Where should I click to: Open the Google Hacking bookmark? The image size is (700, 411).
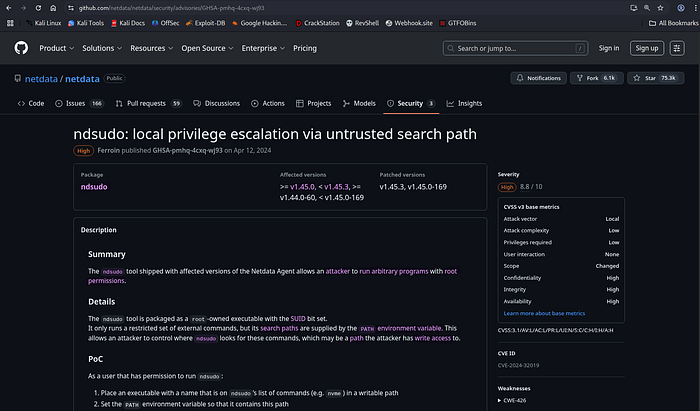click(259, 23)
